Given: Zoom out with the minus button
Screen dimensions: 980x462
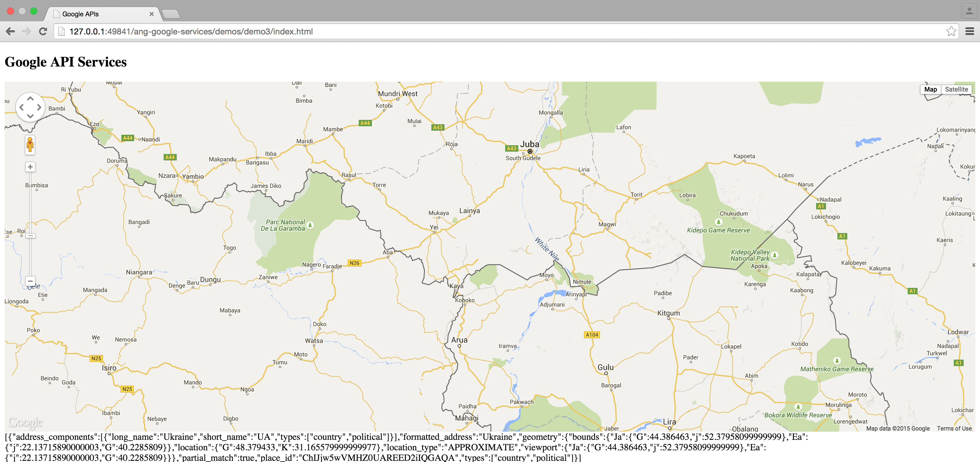Looking at the screenshot, I should coord(30,281).
